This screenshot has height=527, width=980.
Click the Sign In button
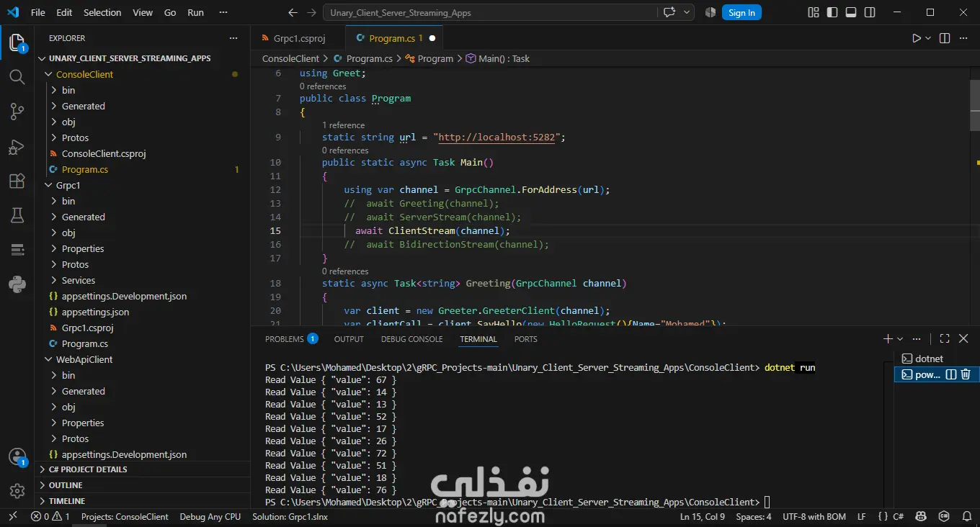click(741, 12)
